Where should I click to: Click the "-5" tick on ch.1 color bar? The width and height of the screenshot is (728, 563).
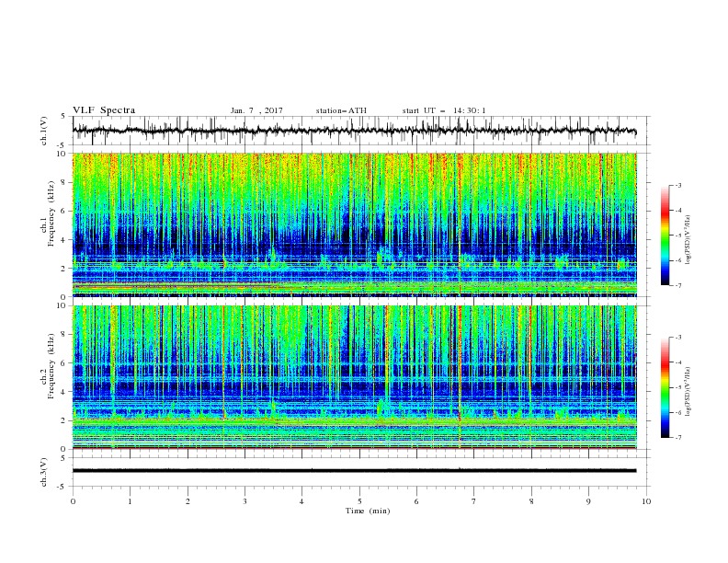click(x=677, y=236)
